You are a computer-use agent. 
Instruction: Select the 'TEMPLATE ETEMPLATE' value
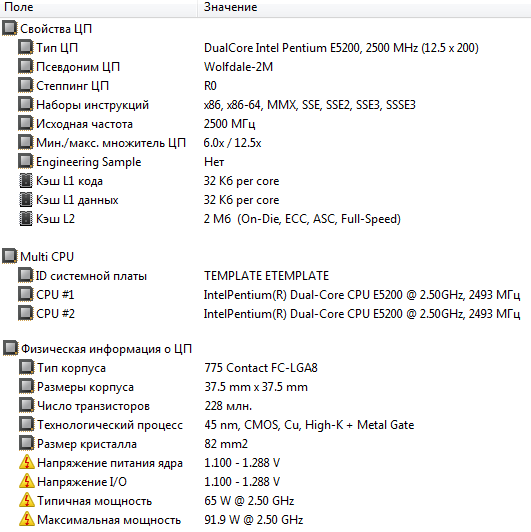pos(266,276)
